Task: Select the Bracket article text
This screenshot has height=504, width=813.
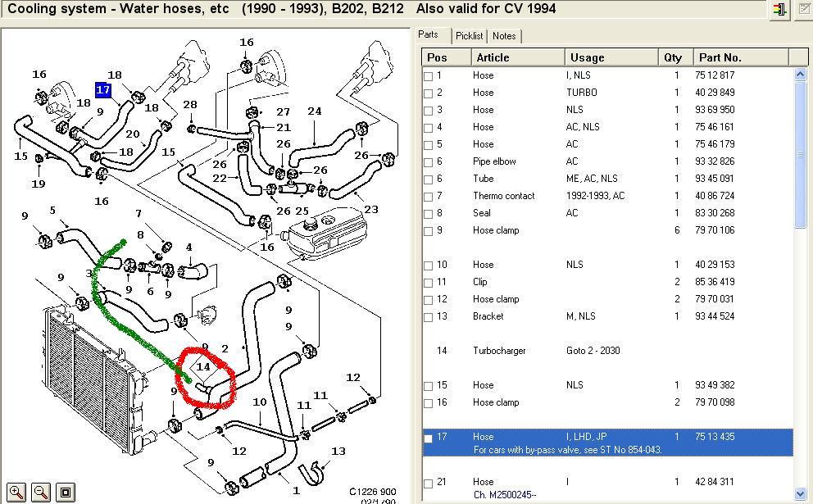Action: pyautogui.click(x=488, y=316)
